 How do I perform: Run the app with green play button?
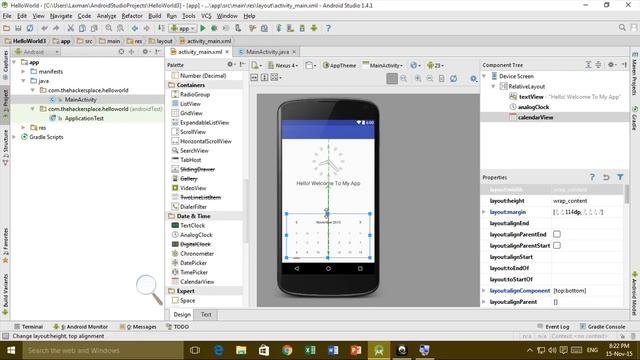pos(203,28)
